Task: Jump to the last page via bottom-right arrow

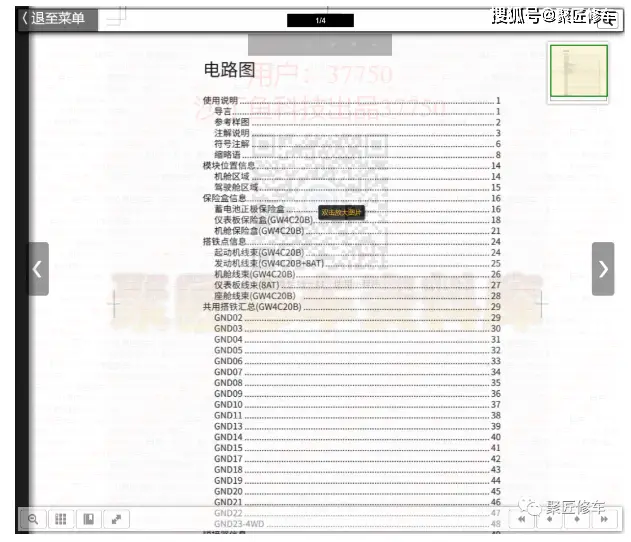Action: pyautogui.click(x=602, y=520)
